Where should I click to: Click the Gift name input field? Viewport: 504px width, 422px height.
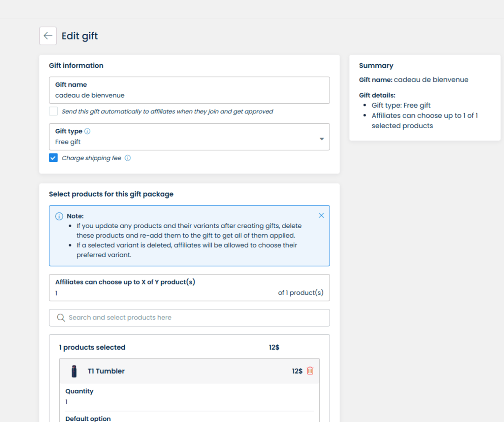click(189, 95)
